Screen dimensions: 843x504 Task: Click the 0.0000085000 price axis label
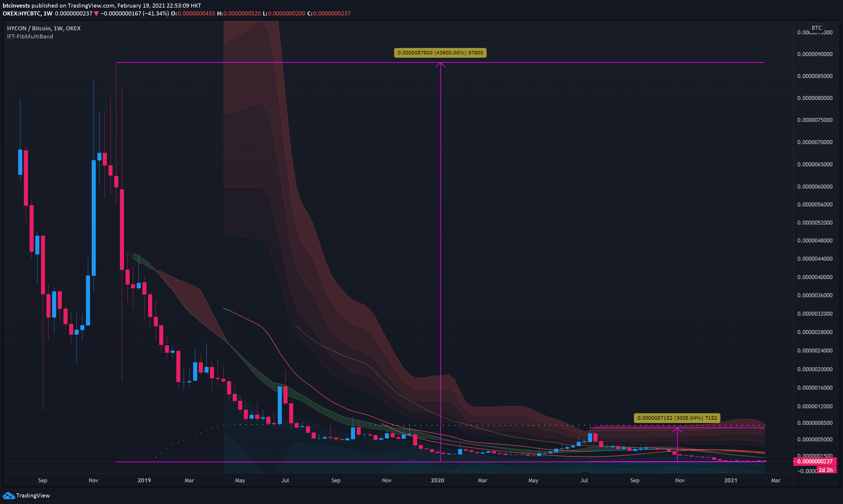815,76
